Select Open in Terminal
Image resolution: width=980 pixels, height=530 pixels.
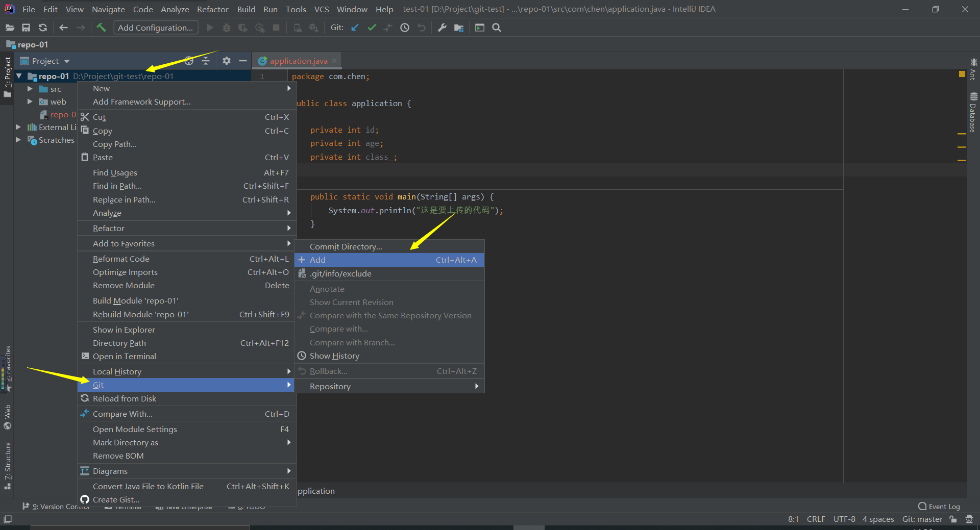186,356
